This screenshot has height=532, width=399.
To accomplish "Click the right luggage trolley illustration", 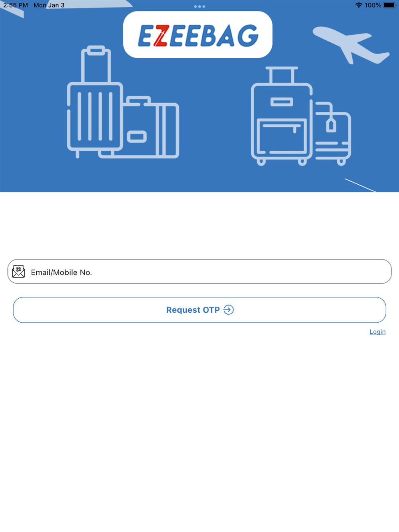I will 301,116.
